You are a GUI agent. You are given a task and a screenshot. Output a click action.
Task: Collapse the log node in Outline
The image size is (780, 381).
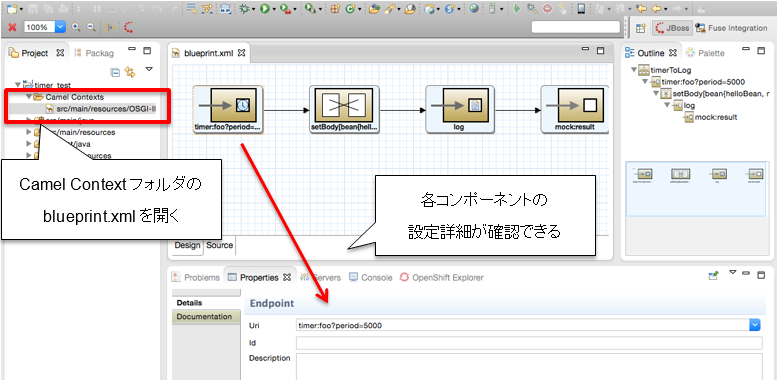point(667,105)
